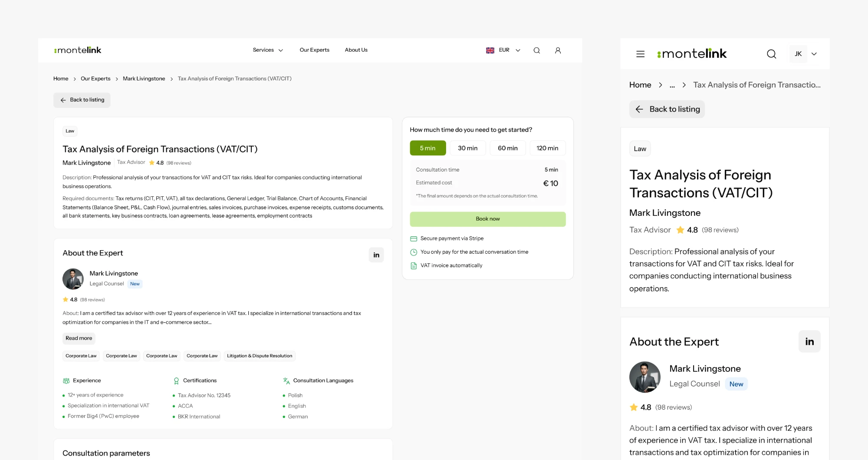Go to Home breadcrumb in desktop view
The width and height of the screenshot is (868, 460).
click(x=61, y=79)
